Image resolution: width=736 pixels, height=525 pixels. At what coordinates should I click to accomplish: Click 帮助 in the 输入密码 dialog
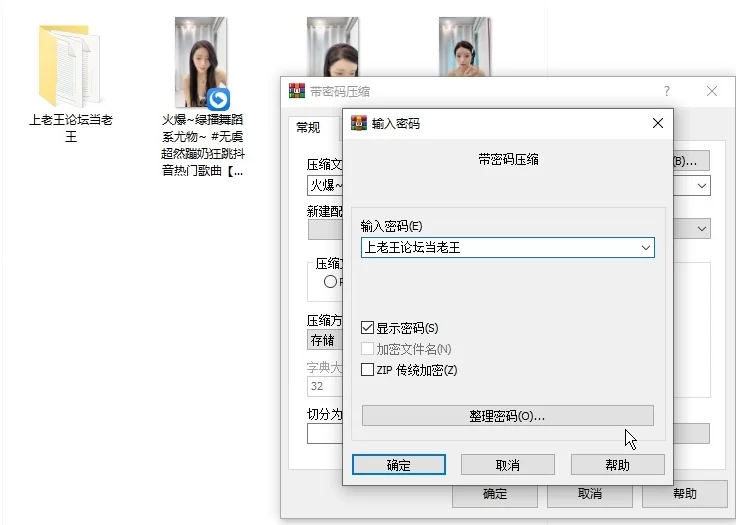click(617, 465)
